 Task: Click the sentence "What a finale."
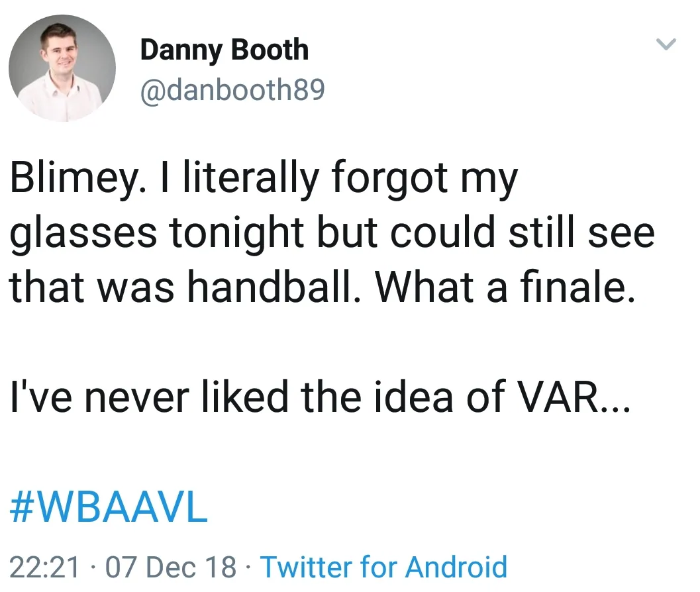(501, 288)
